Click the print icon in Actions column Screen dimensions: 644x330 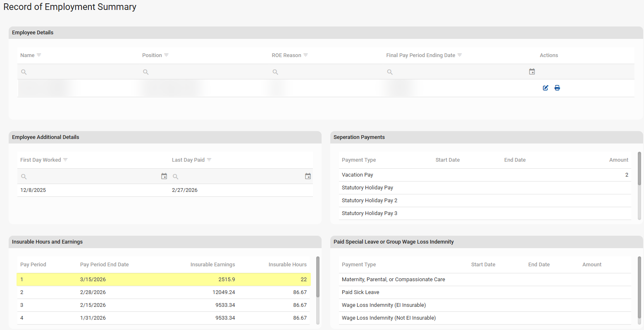[x=557, y=88]
